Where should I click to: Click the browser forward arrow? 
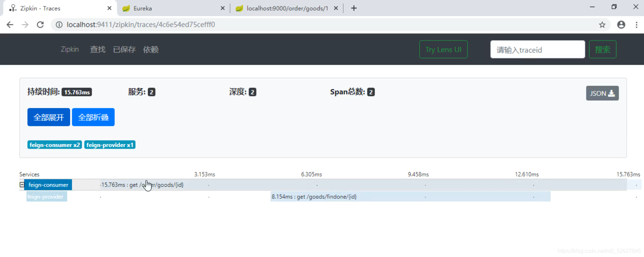tap(25, 25)
